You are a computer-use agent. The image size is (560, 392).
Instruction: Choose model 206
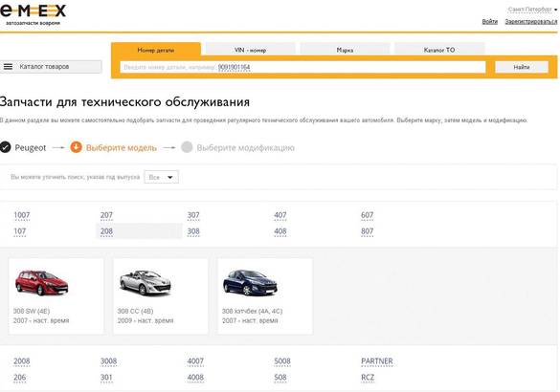[x=20, y=378]
